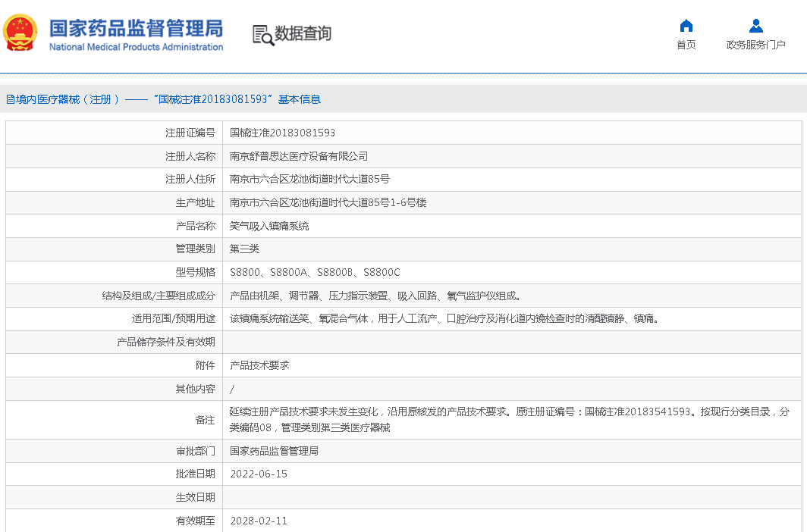This screenshot has height=532, width=807.
Task: Click the 国家药品监督管理局 site title
Action: point(136,28)
